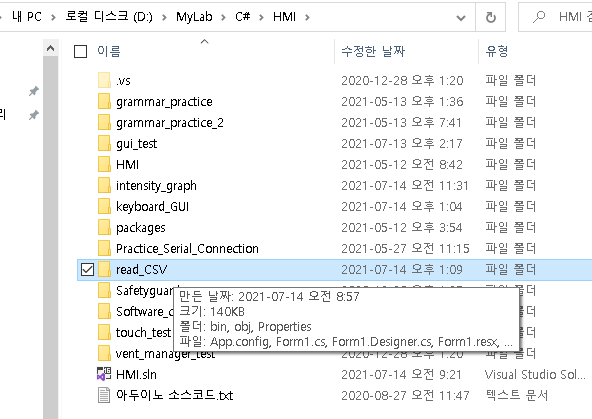
Task: Click the Practice_Serial_Connection folder icon
Action: pyautogui.click(x=104, y=248)
